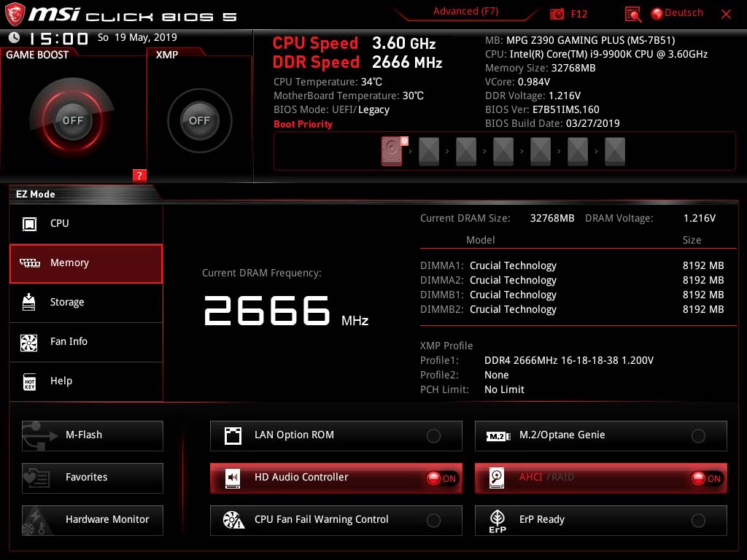Click the Storage drive icon
747x560 pixels.
coord(29,302)
